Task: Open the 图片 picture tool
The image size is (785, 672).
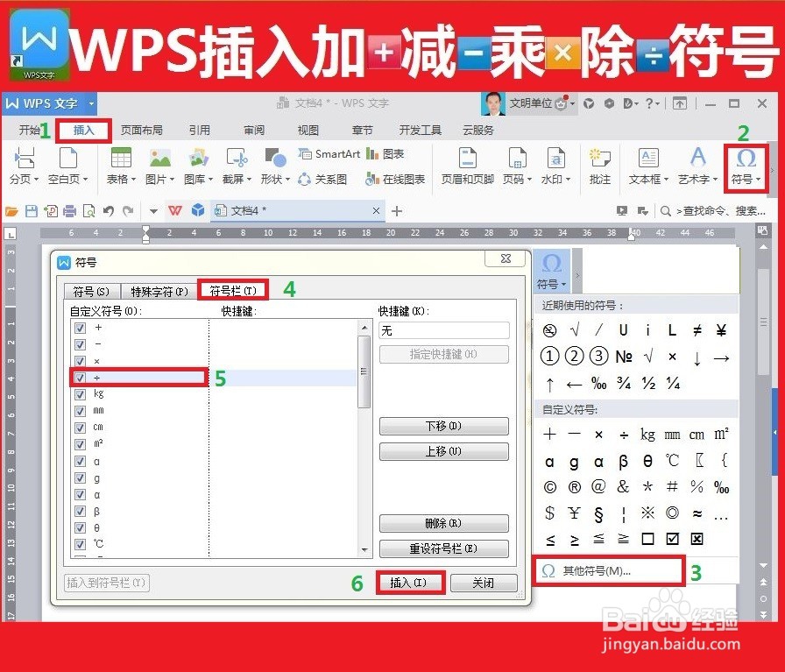Action: [x=159, y=166]
